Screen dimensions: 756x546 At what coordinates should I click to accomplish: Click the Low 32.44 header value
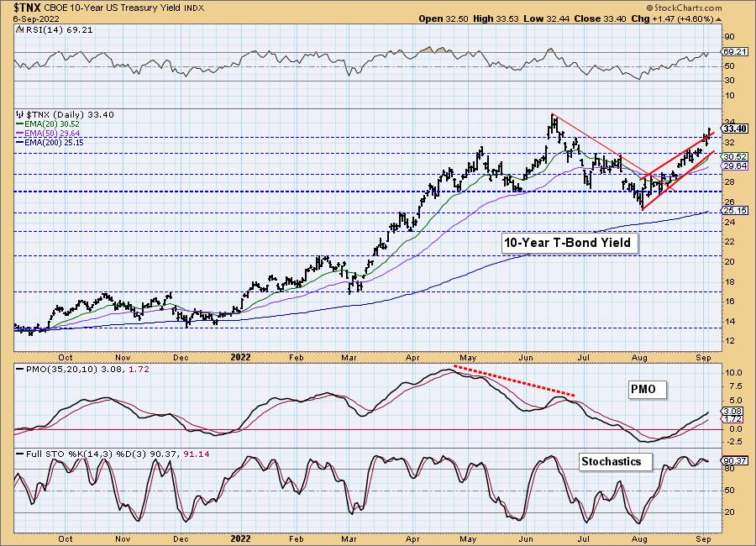point(547,18)
